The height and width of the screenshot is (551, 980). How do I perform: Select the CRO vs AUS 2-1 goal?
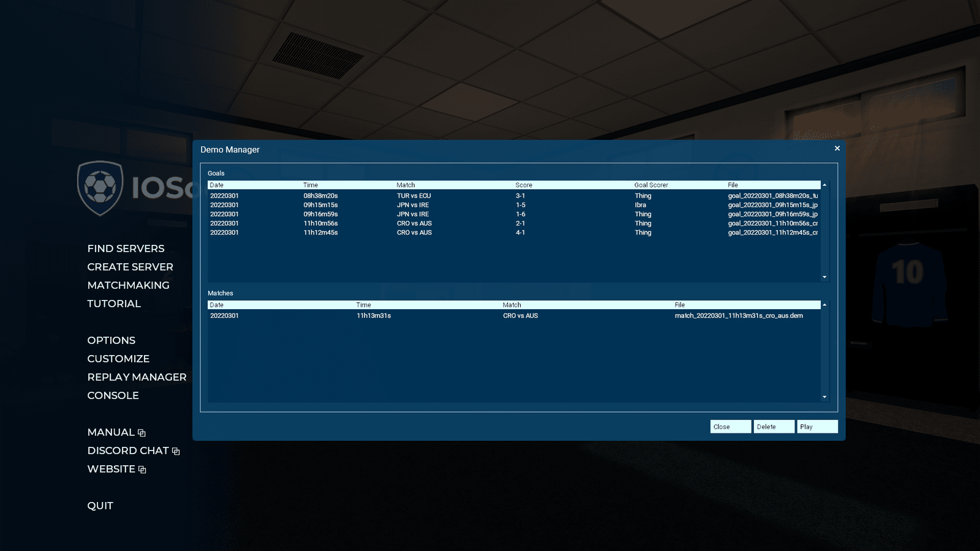tap(514, 223)
